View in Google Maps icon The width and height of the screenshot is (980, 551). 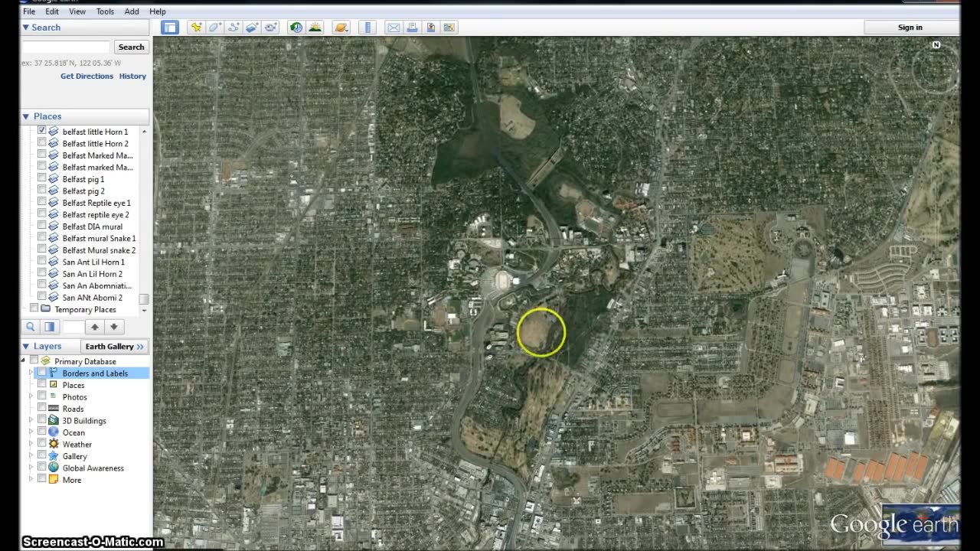449,28
